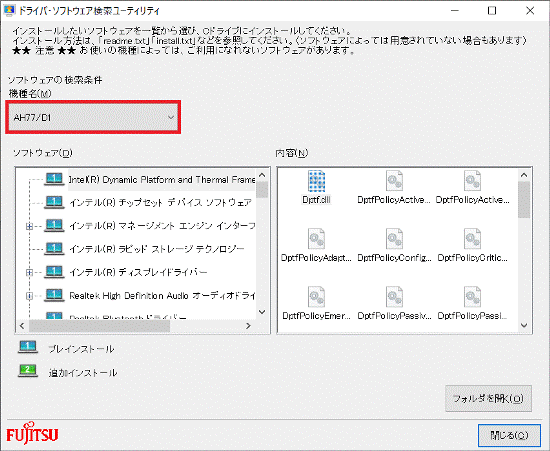
Task: Open the 機種名 AH77/D1 dropdown
Action: pos(93,117)
